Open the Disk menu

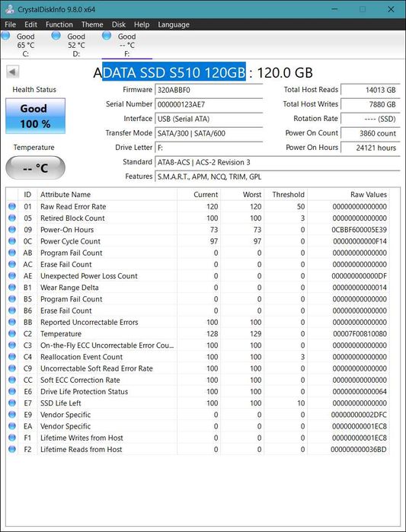pos(119,24)
